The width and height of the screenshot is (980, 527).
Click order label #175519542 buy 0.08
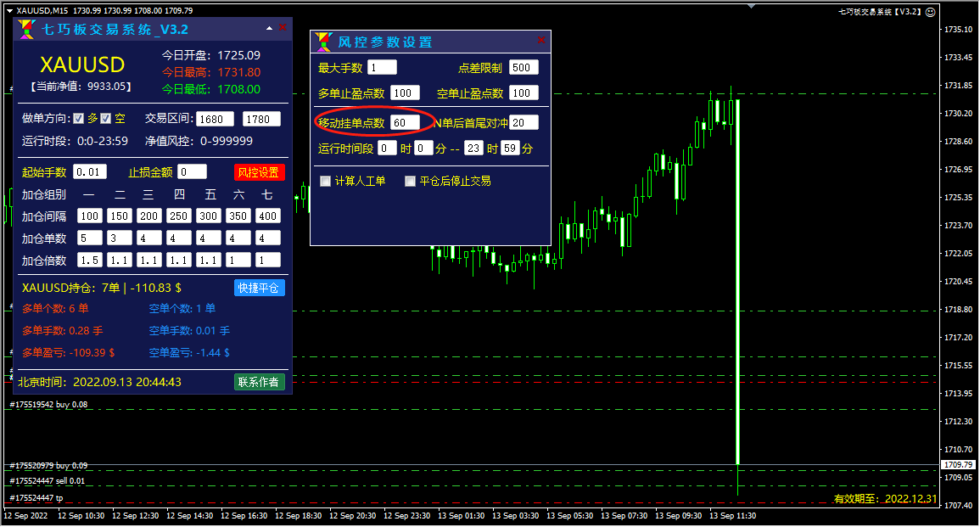[48, 405]
